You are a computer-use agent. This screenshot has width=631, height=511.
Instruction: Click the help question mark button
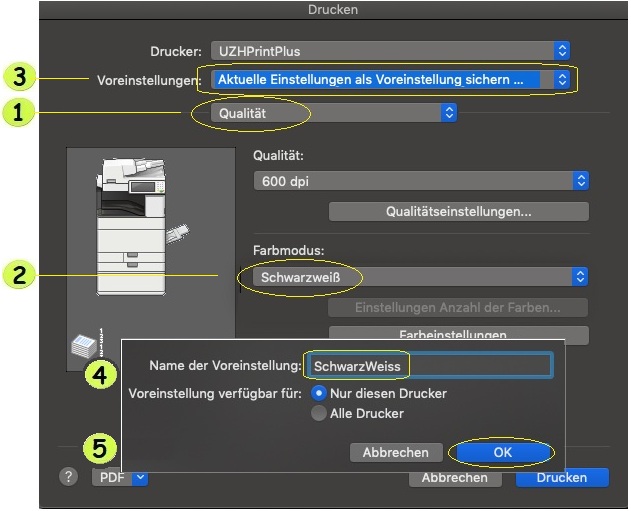coord(69,477)
